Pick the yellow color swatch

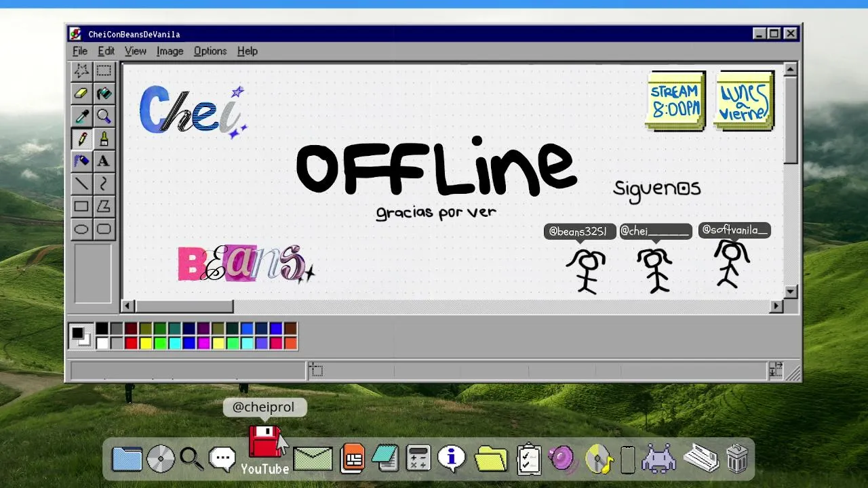[x=145, y=343]
